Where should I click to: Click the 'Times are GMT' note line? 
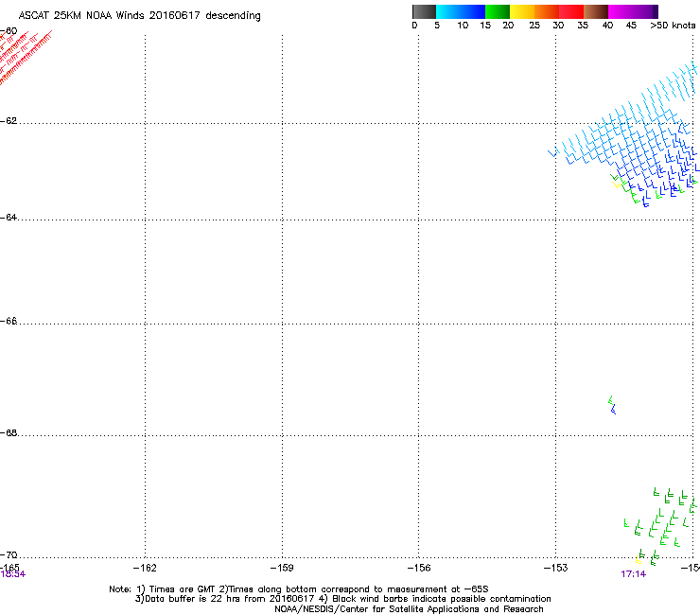click(298, 589)
